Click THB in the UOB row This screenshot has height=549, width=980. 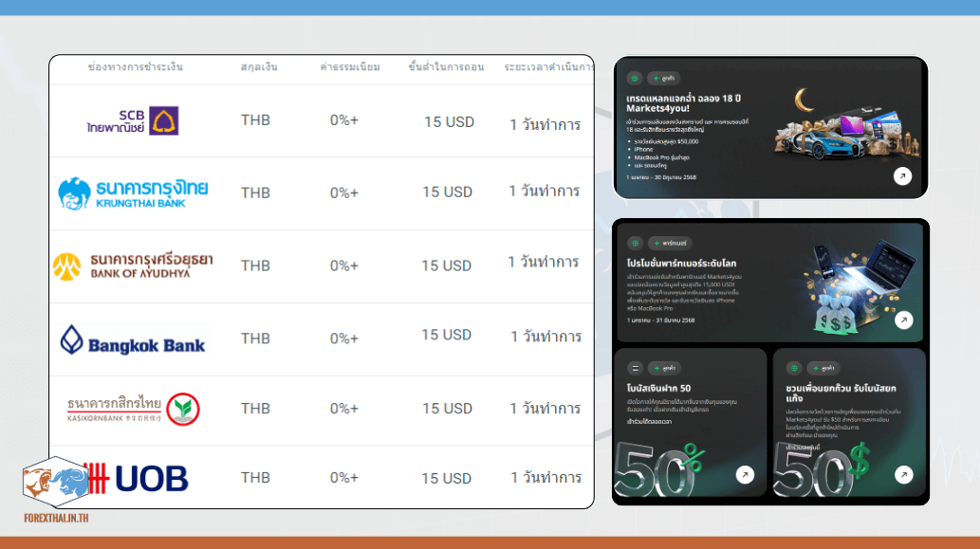coord(255,478)
